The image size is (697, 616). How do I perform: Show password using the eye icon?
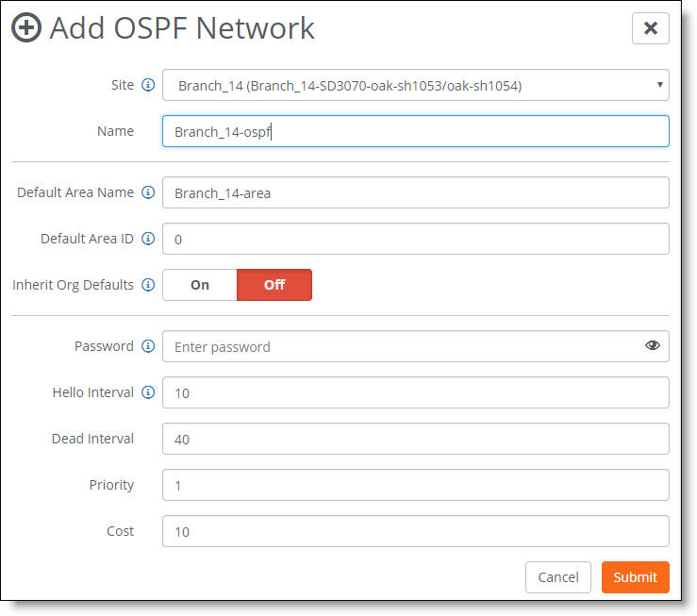click(652, 345)
